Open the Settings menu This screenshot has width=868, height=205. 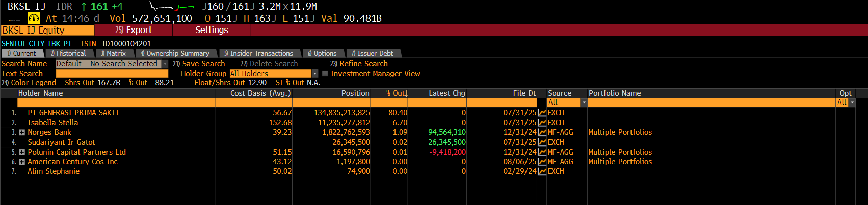coord(212,30)
